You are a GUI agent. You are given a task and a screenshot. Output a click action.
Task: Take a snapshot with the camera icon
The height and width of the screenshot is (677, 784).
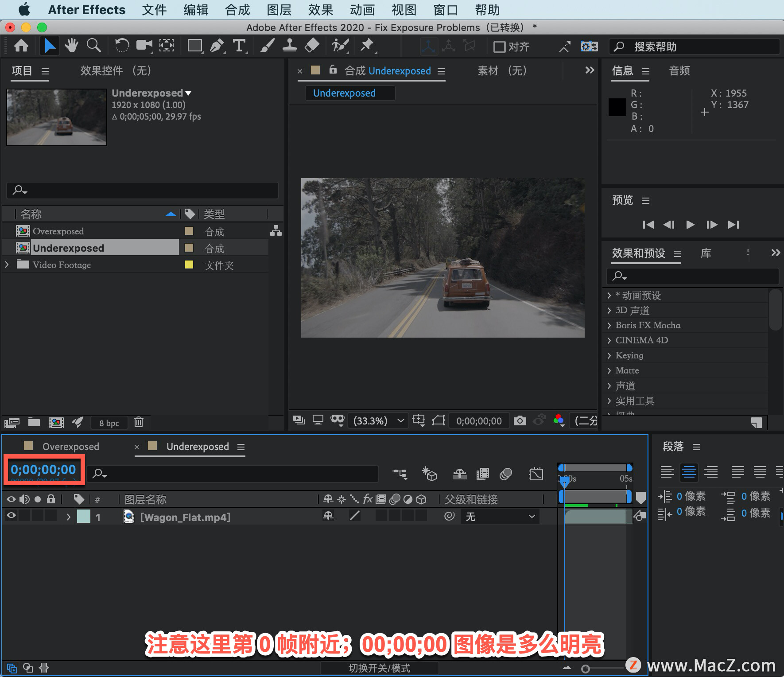(x=520, y=420)
